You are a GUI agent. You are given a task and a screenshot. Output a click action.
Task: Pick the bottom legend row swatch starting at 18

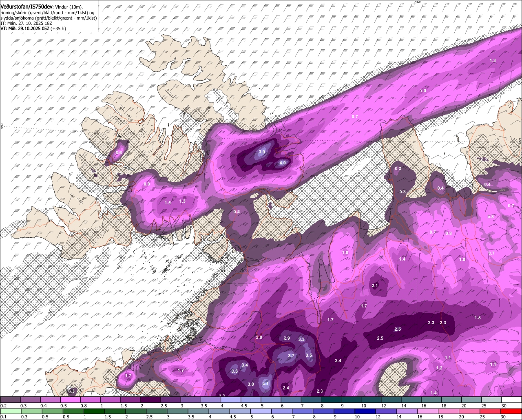[449, 411]
